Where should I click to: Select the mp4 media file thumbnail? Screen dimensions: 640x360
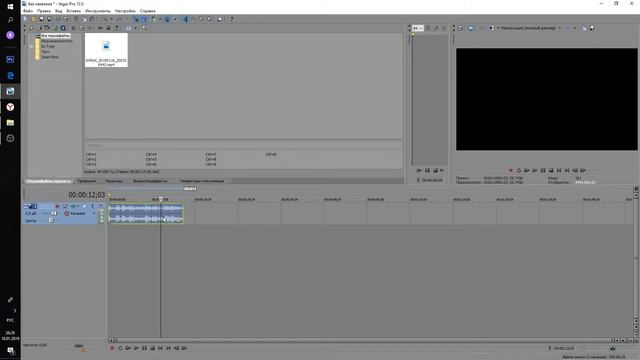click(106, 50)
